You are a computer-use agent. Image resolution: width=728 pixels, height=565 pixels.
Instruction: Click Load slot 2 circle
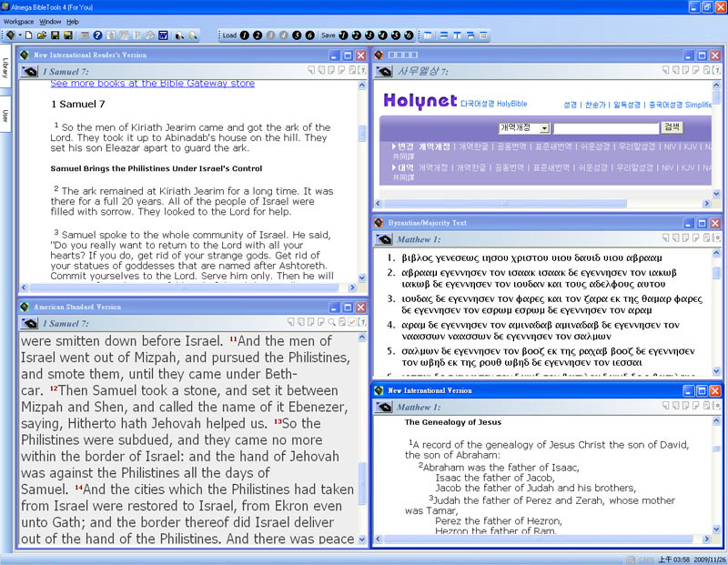coord(258,35)
